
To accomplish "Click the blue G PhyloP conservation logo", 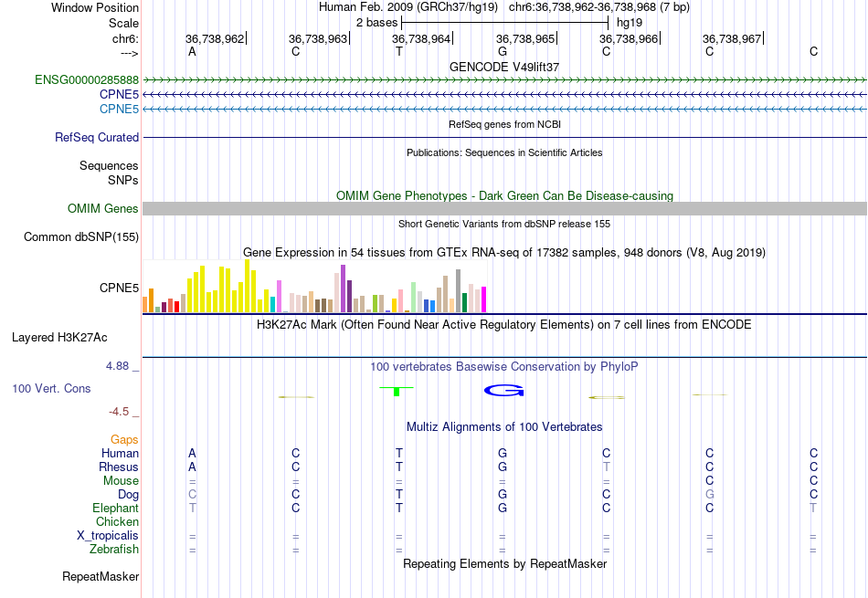I will click(503, 391).
